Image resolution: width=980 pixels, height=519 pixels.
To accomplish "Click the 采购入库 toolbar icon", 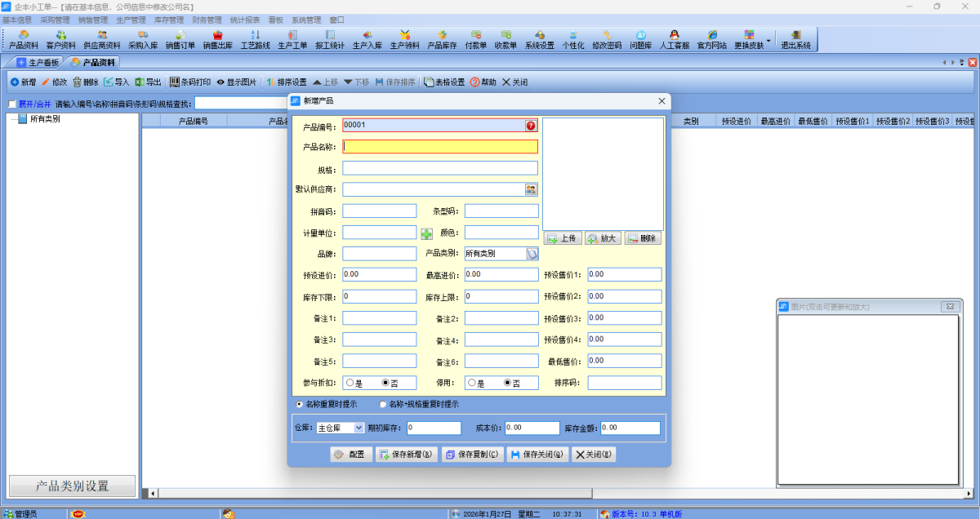I will click(x=143, y=39).
